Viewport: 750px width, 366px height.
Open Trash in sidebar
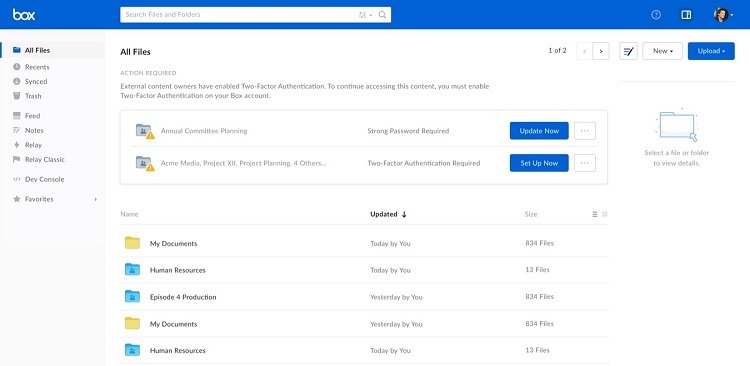pos(33,96)
